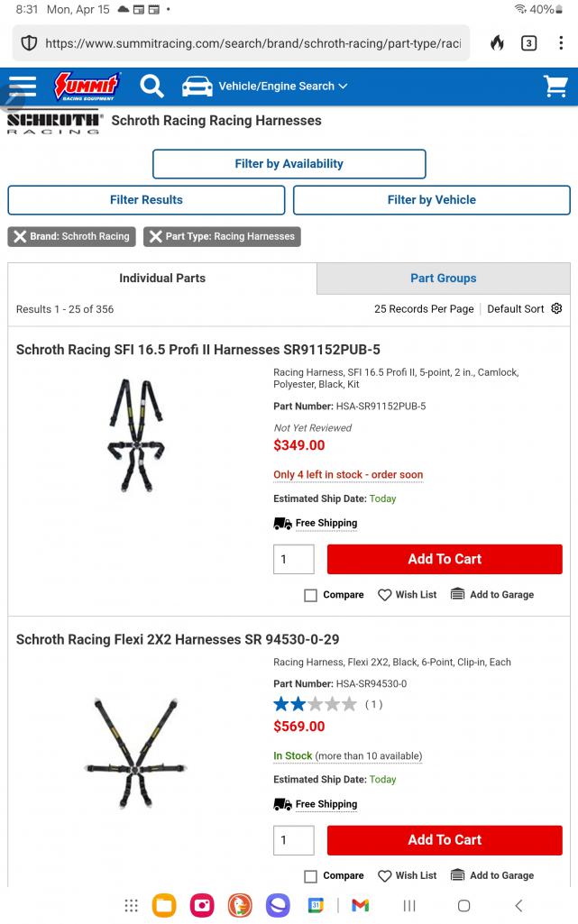Switch to the Part Groups tab

click(443, 279)
